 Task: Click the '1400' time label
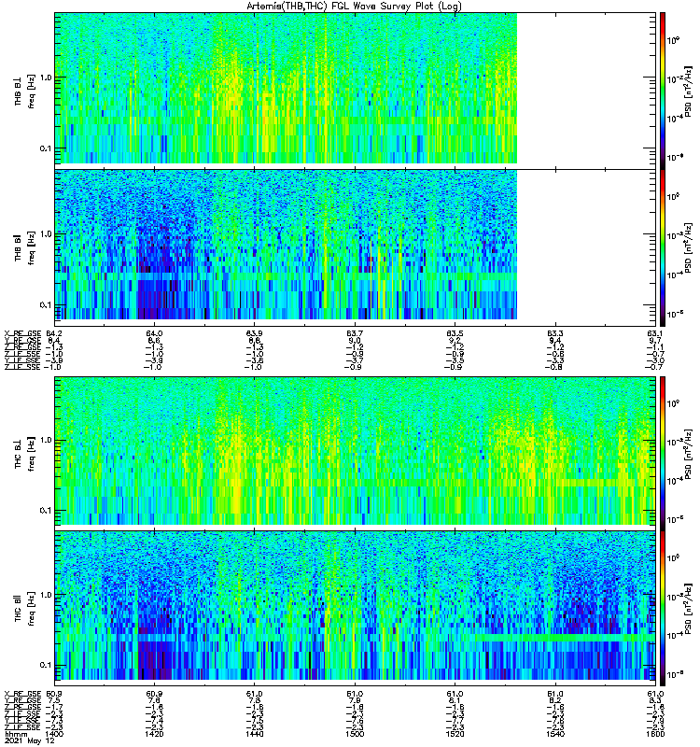tap(53, 734)
